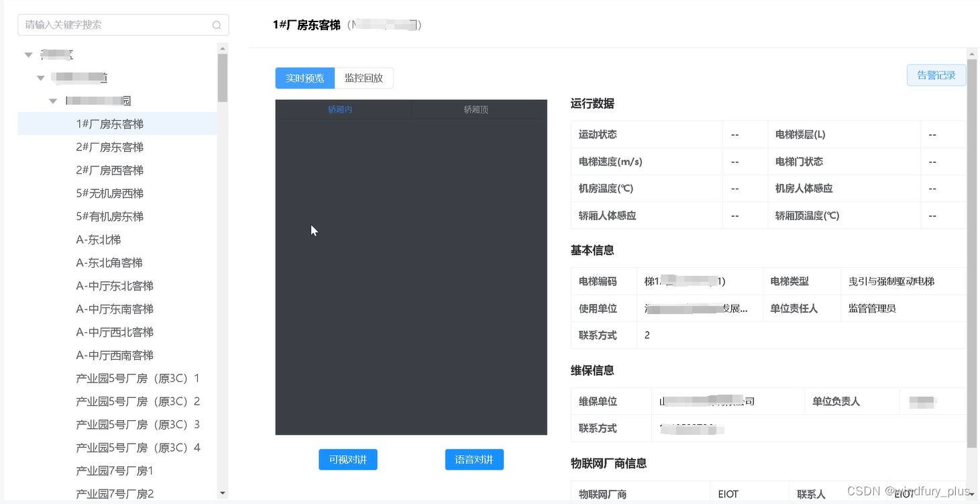980x504 pixels.
Task: Select the 轿厢顶 camera tab
Action: point(476,109)
